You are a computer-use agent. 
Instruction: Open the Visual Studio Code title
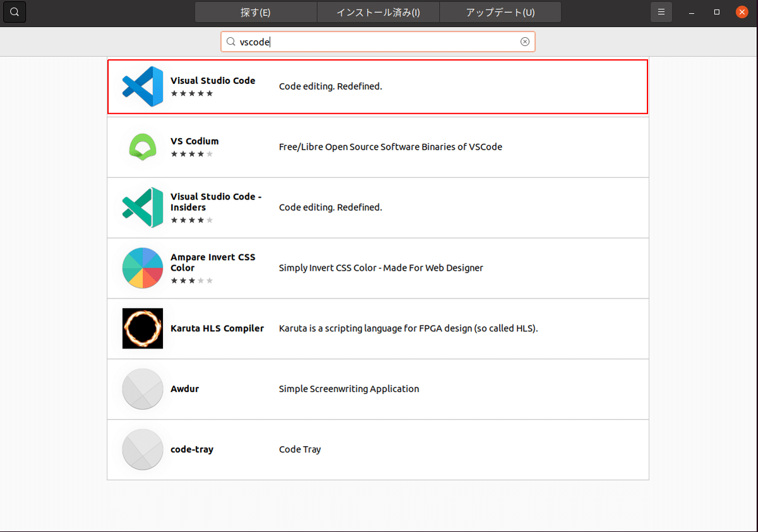coord(213,81)
